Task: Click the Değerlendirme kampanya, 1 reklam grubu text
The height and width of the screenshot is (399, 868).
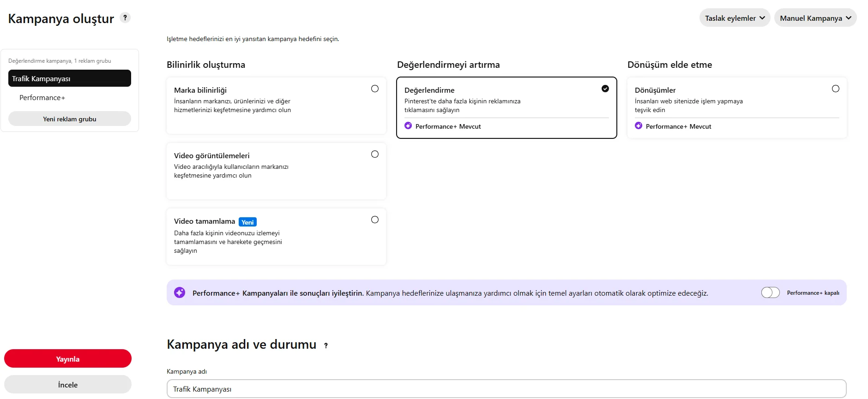Action: [x=60, y=61]
